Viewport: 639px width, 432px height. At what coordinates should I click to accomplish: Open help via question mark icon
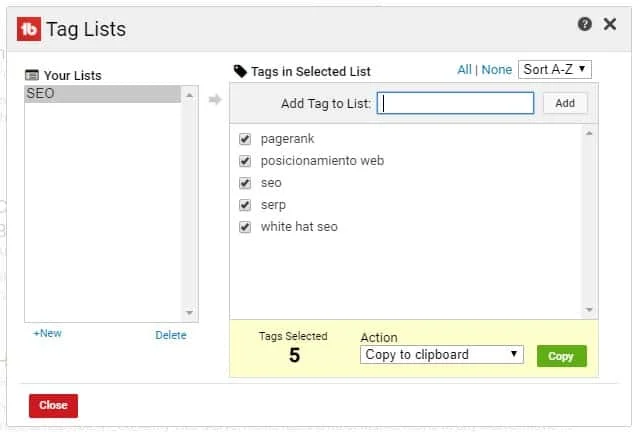584,24
